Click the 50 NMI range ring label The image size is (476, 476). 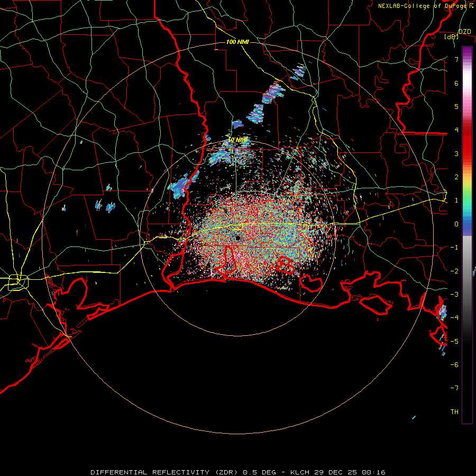coord(237,140)
